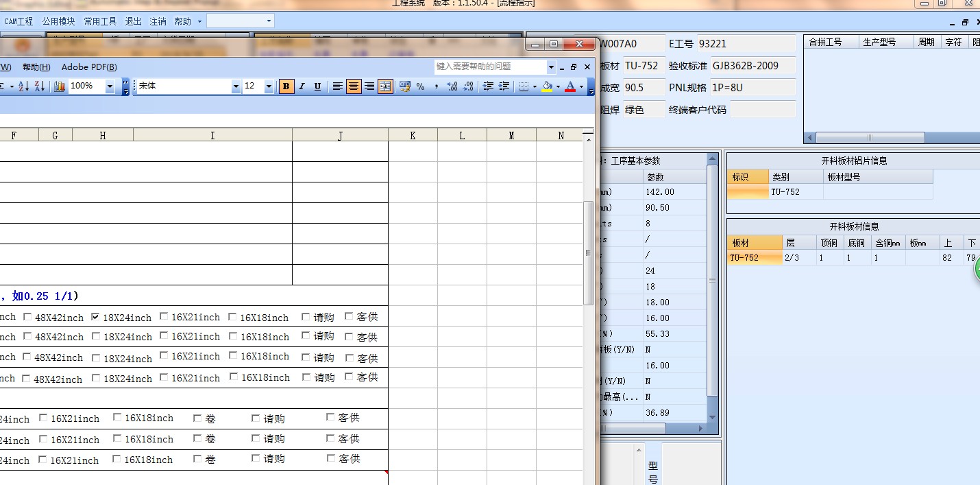Viewport: 980px width, 485px height.
Task: Click 注销 in the main menu bar
Action: click(158, 21)
